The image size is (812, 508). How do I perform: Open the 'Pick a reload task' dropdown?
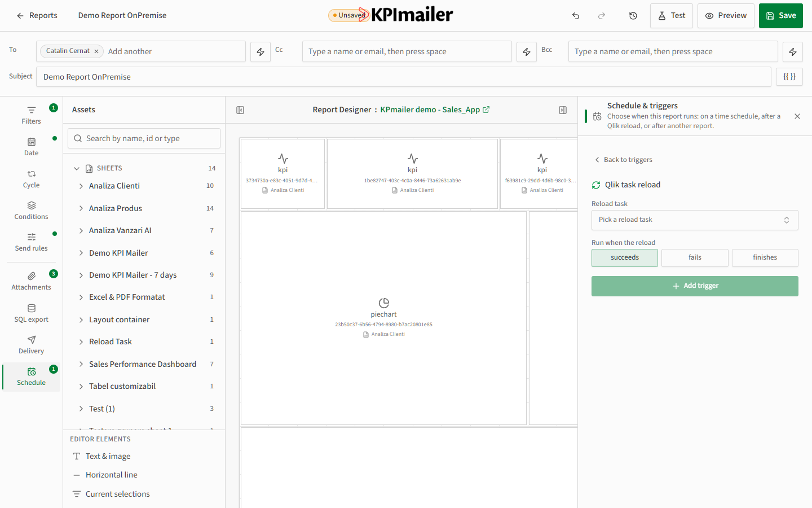click(x=695, y=220)
